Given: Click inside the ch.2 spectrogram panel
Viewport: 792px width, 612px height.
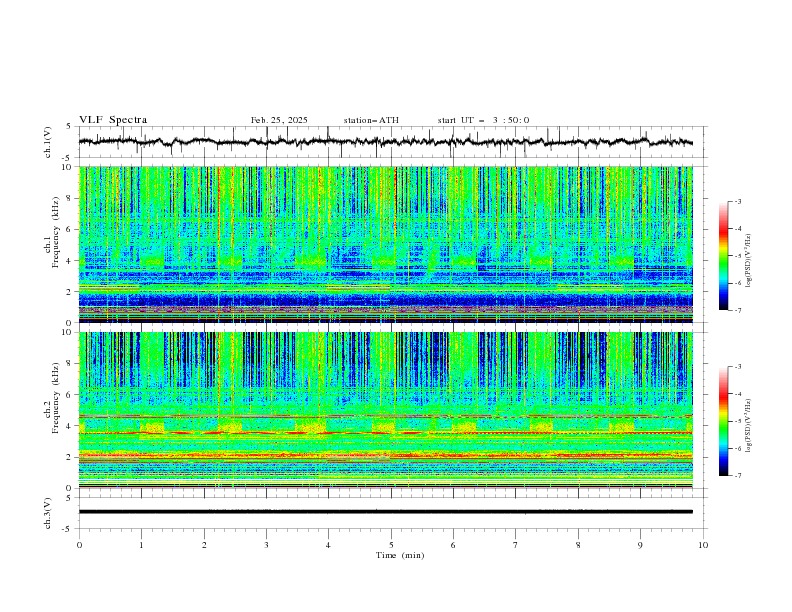Looking at the screenshot, I should (x=386, y=410).
